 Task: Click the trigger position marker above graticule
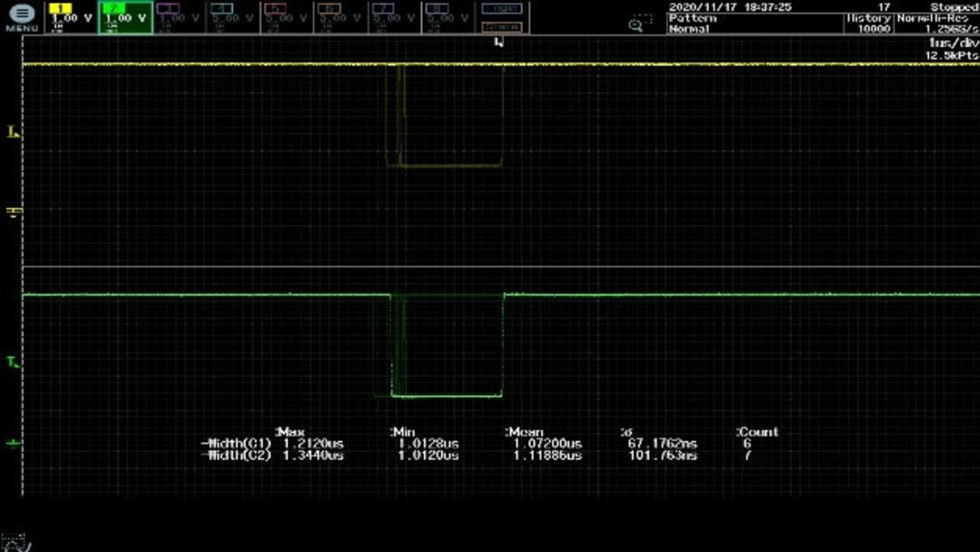tap(498, 42)
